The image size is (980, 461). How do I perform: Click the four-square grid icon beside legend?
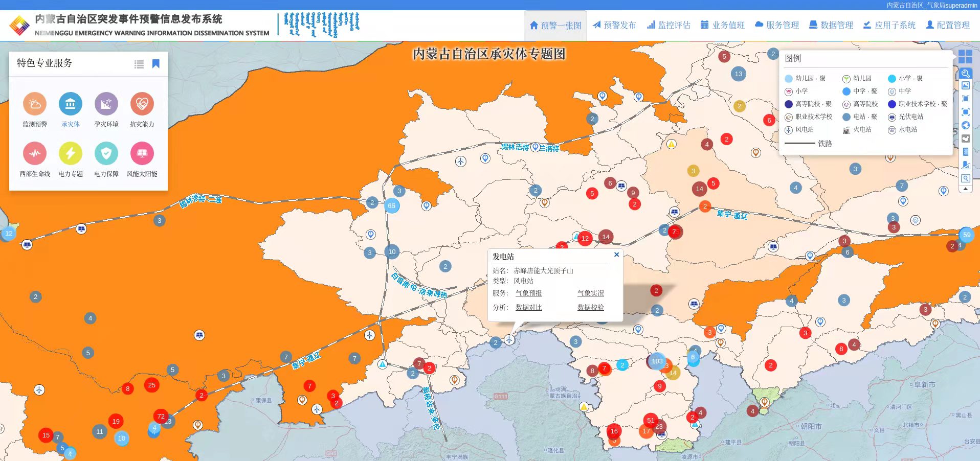pos(965,56)
